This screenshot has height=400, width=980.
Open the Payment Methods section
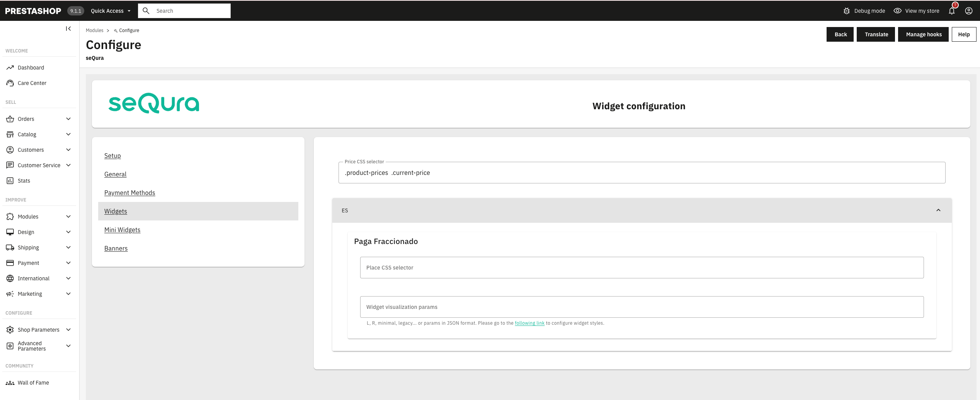(129, 193)
